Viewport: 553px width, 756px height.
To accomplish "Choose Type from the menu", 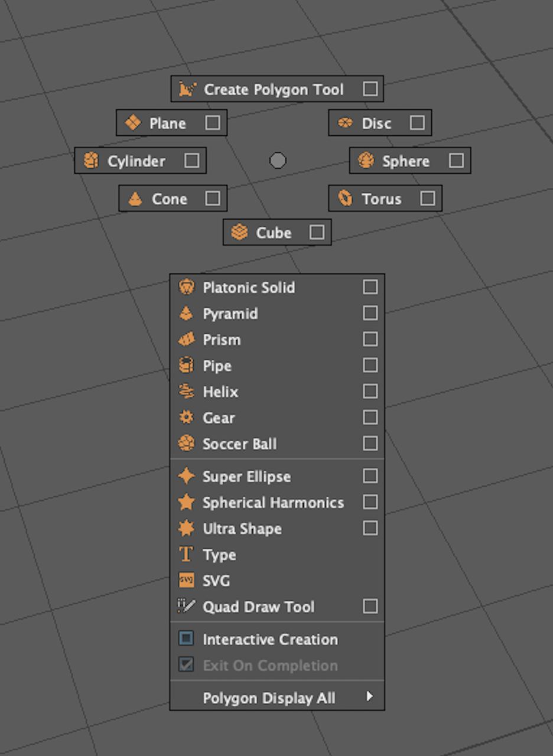I will click(x=277, y=554).
